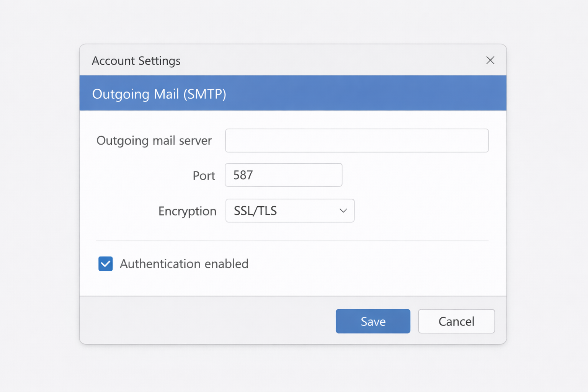Click the Authentication enabled label text
588x392 pixels.
click(x=184, y=264)
